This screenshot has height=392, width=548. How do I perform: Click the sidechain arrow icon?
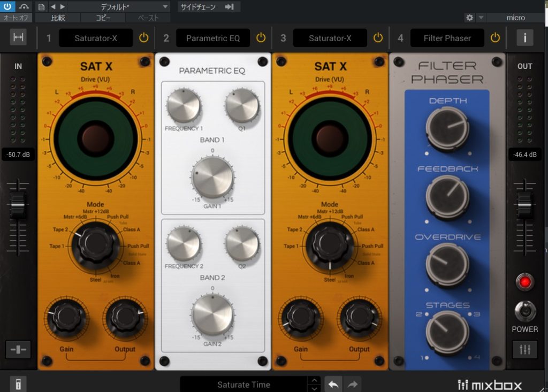pyautogui.click(x=230, y=7)
